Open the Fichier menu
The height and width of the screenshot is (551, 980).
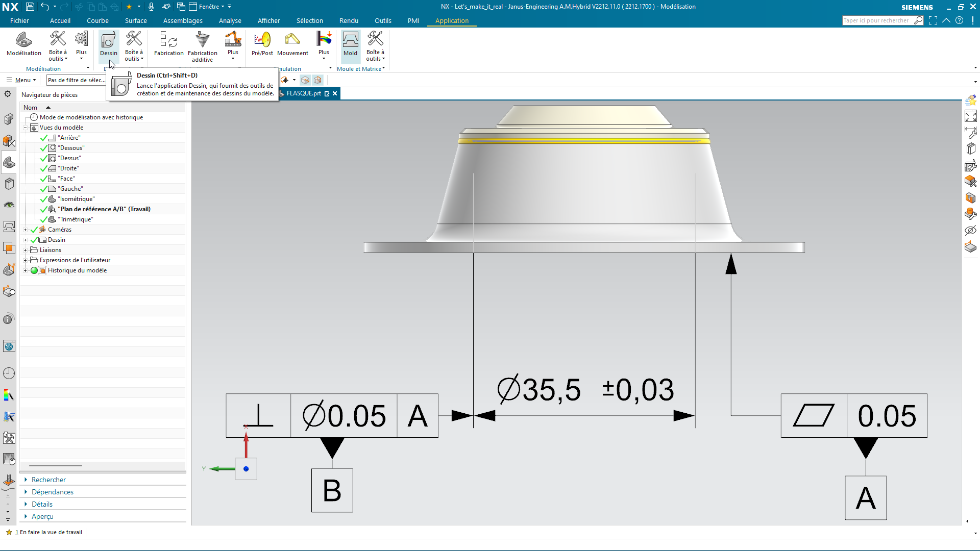(19, 20)
